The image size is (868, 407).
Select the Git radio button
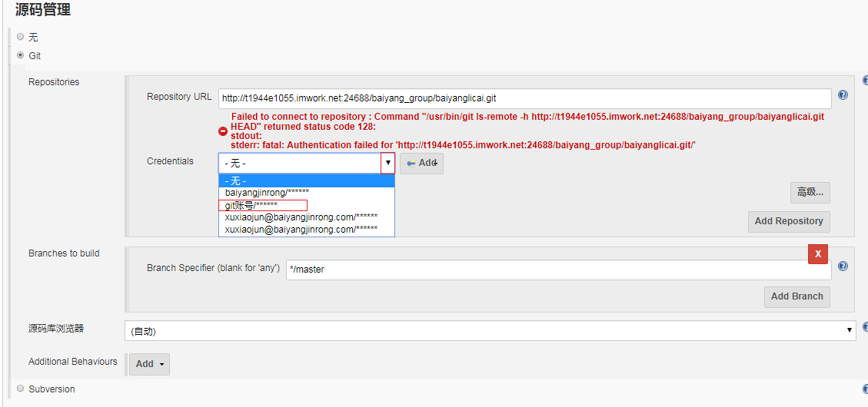click(21, 55)
